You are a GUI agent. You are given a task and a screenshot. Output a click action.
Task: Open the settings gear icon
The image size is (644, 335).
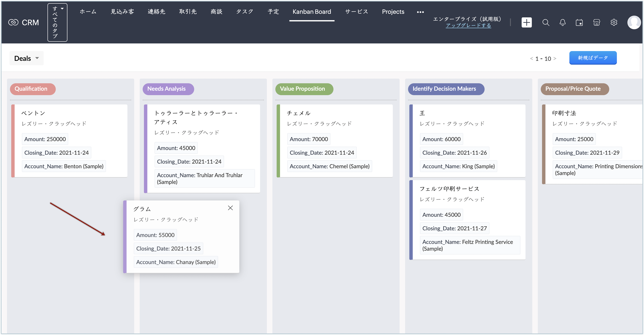(x=614, y=22)
